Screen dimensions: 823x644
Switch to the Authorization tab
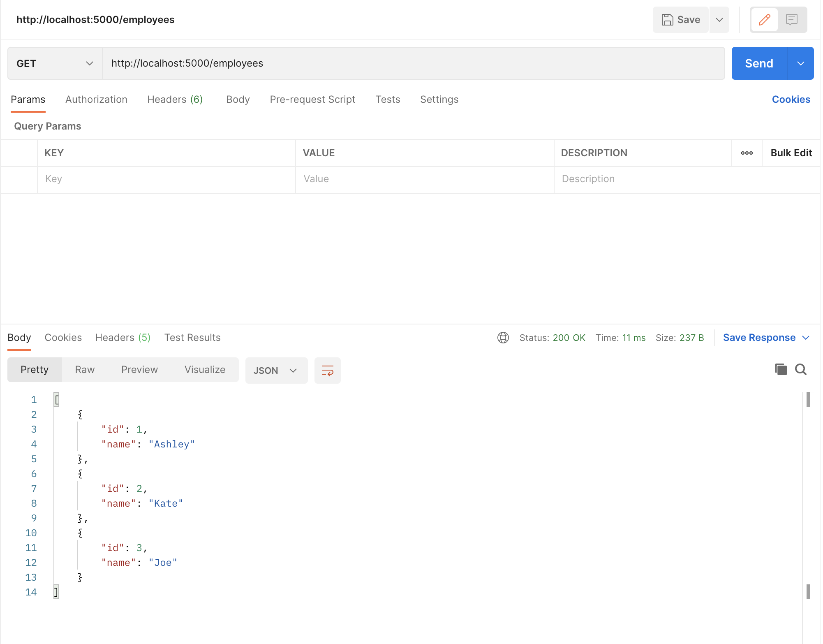point(96,99)
